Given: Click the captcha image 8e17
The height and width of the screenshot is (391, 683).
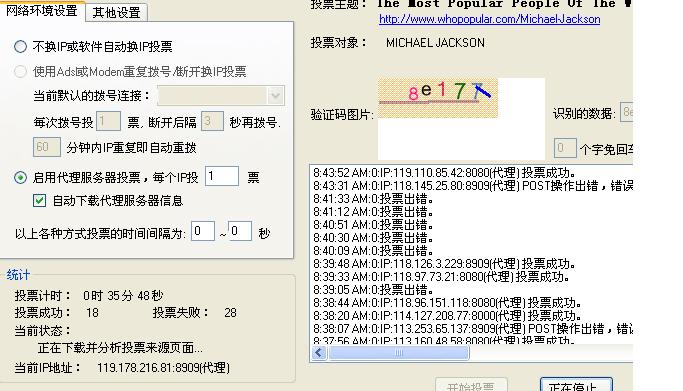Looking at the screenshot, I should (437, 98).
